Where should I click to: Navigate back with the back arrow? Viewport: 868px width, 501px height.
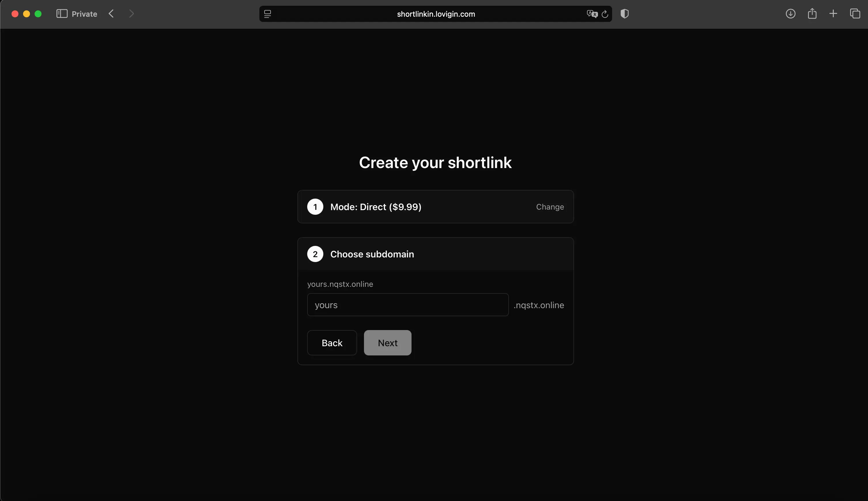(x=111, y=14)
